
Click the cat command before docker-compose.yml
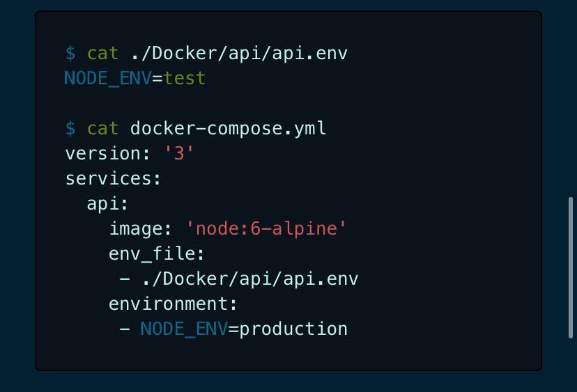tap(102, 128)
